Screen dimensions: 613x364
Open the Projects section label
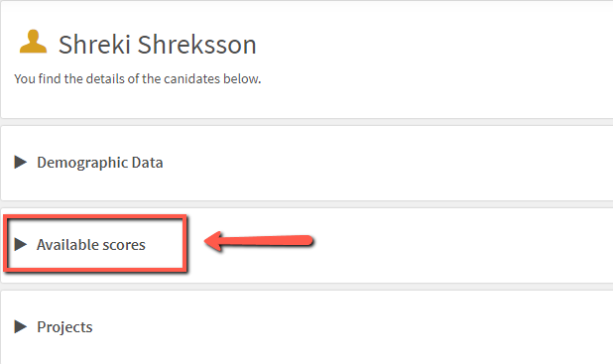click(64, 327)
